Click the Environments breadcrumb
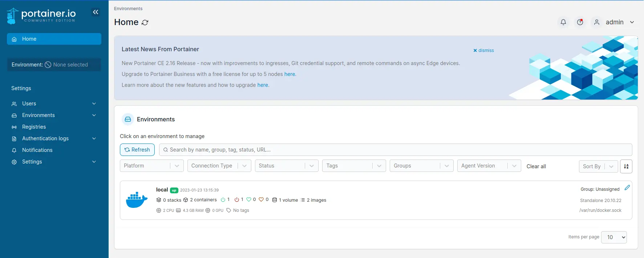The height and width of the screenshot is (258, 644). 128,9
